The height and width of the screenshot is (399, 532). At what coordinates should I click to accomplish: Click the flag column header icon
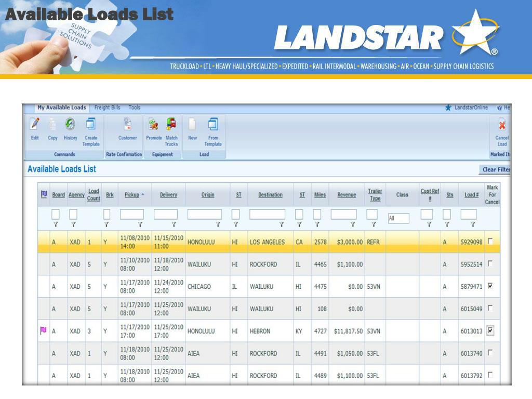[x=44, y=194]
